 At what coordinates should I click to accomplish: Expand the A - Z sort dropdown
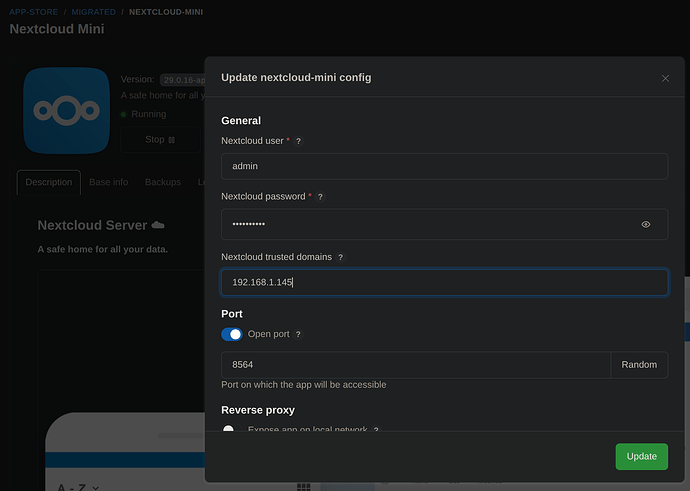pos(79,487)
